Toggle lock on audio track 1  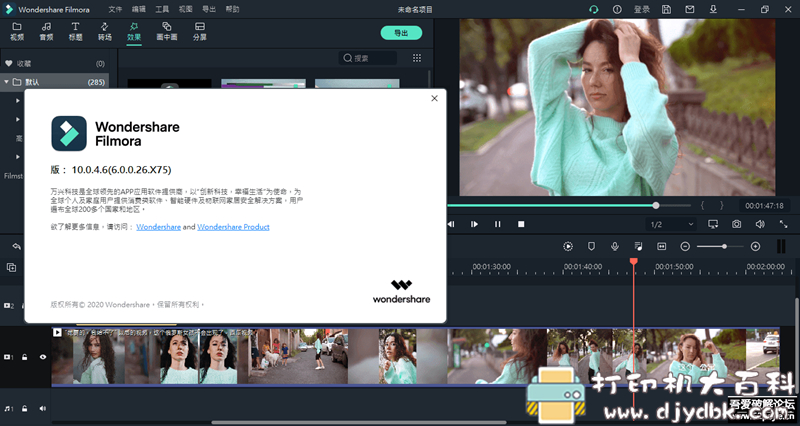pos(24,408)
